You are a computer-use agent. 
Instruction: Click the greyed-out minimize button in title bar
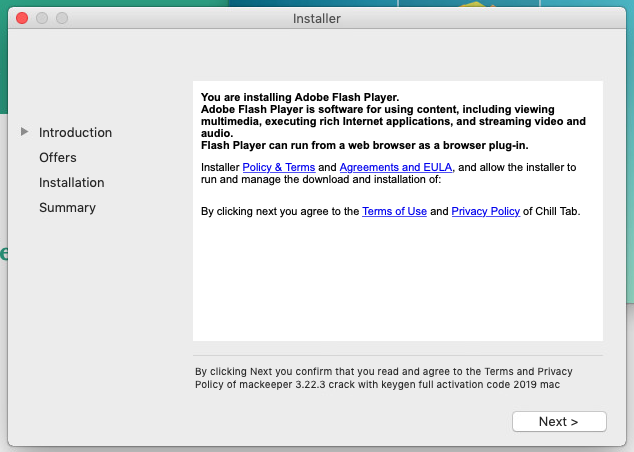(42, 18)
